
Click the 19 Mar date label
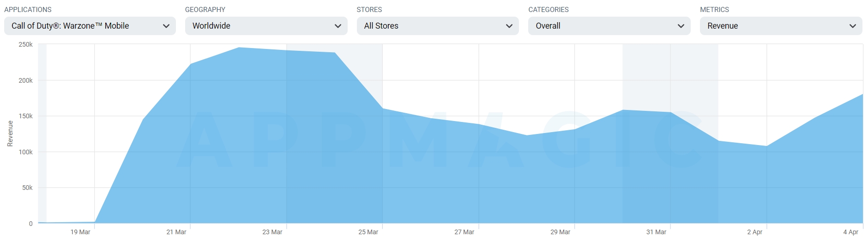tap(80, 232)
